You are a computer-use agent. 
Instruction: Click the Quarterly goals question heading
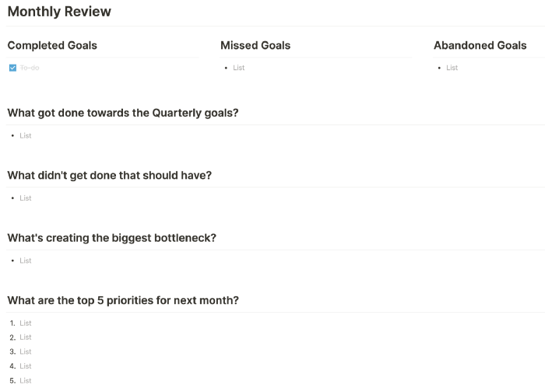[x=123, y=113]
